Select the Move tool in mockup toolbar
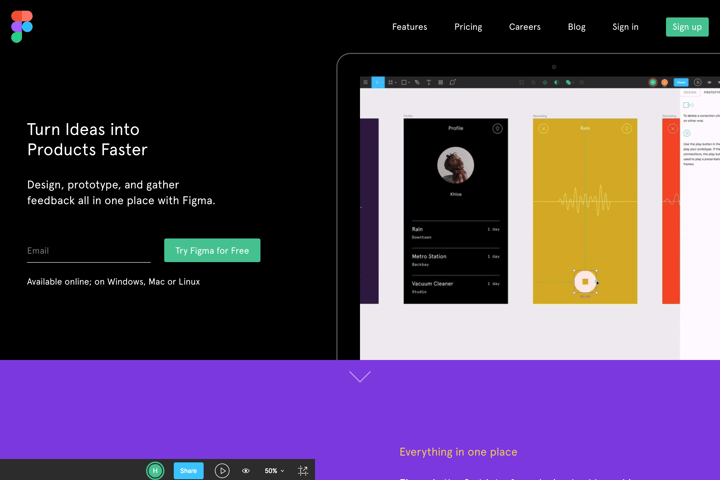 click(x=377, y=82)
